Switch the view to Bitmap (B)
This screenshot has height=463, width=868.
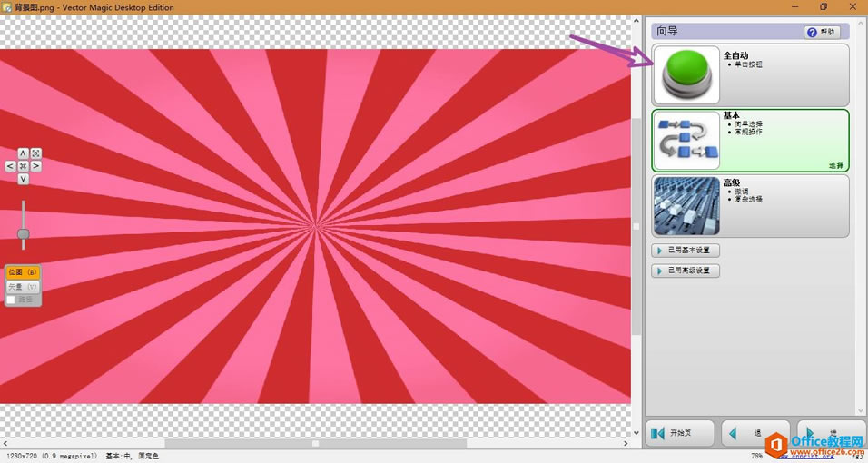pos(23,272)
